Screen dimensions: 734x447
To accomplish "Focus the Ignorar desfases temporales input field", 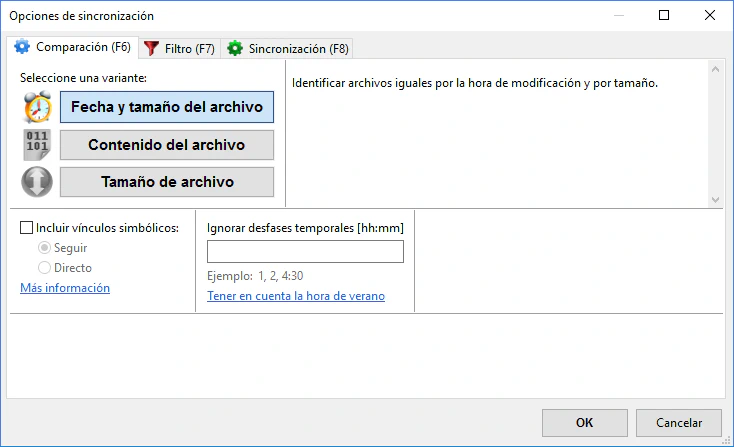I will tap(305, 252).
